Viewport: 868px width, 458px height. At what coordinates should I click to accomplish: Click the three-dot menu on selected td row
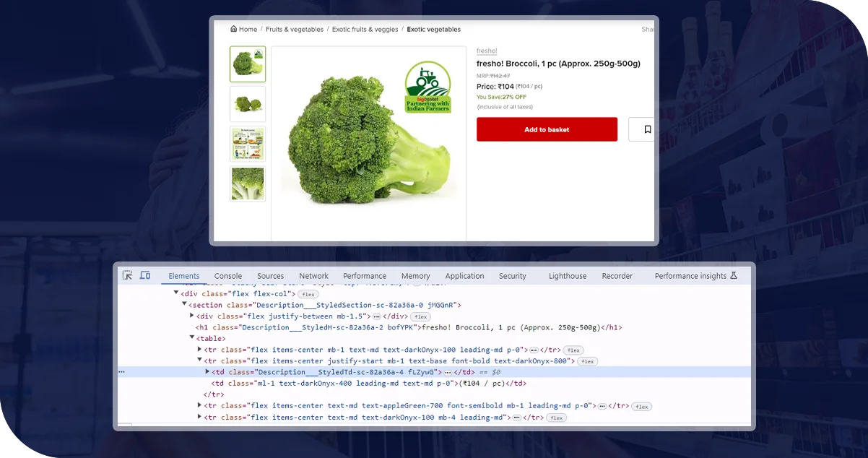coord(122,372)
